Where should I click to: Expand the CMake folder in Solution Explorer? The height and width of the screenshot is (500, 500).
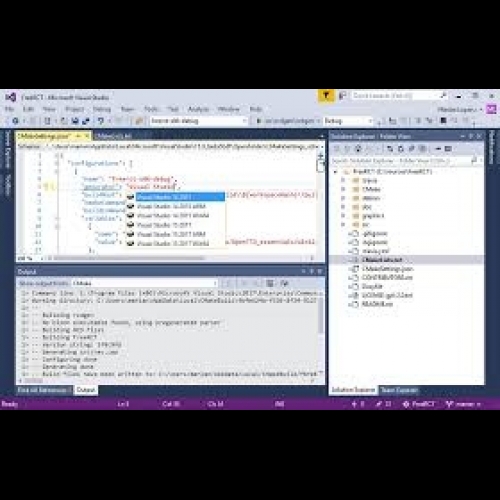343,189
